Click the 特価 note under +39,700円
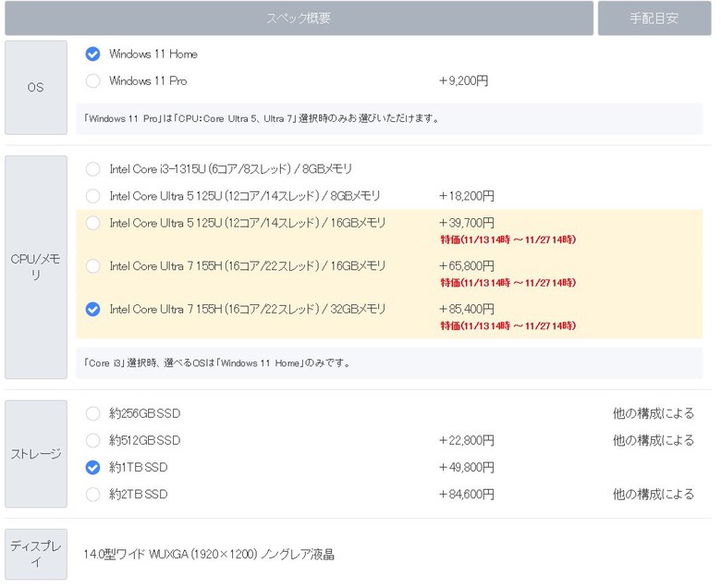 coord(508,239)
